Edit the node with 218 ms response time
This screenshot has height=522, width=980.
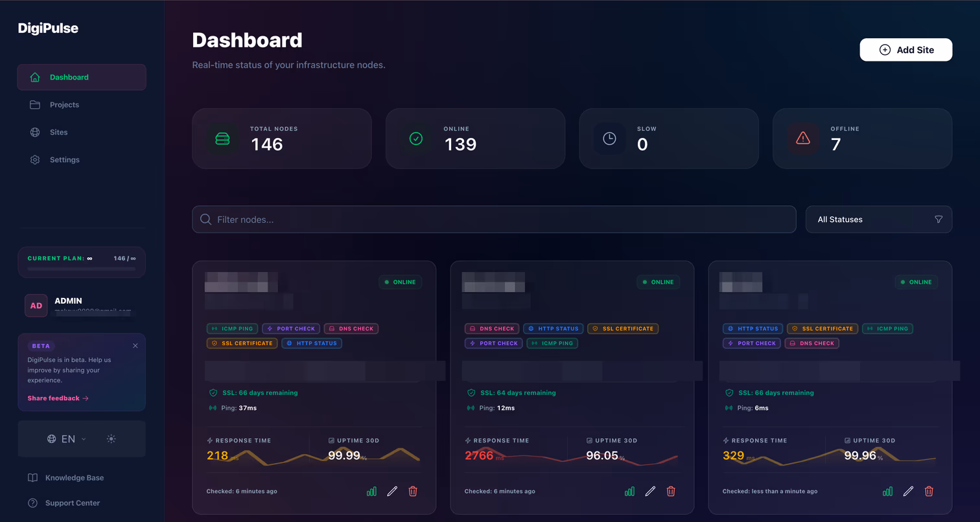click(392, 492)
